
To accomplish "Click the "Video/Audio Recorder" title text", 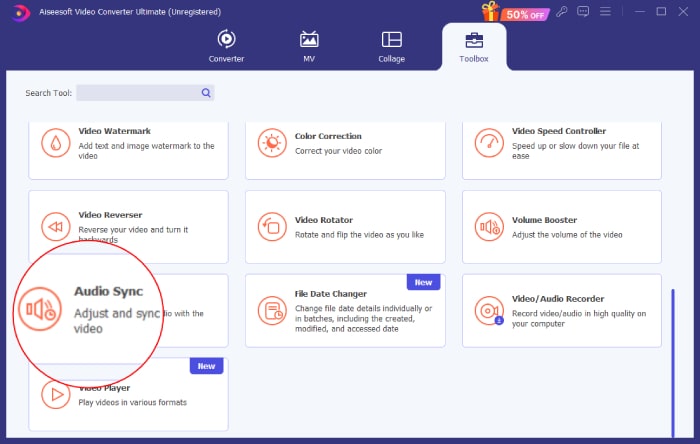I will 558,299.
